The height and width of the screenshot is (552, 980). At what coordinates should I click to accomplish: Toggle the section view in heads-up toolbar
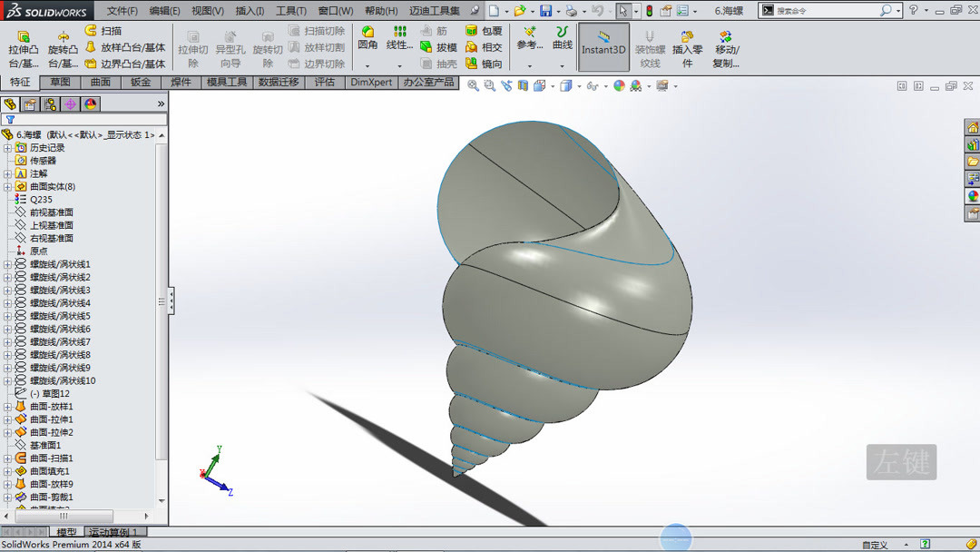pos(524,85)
